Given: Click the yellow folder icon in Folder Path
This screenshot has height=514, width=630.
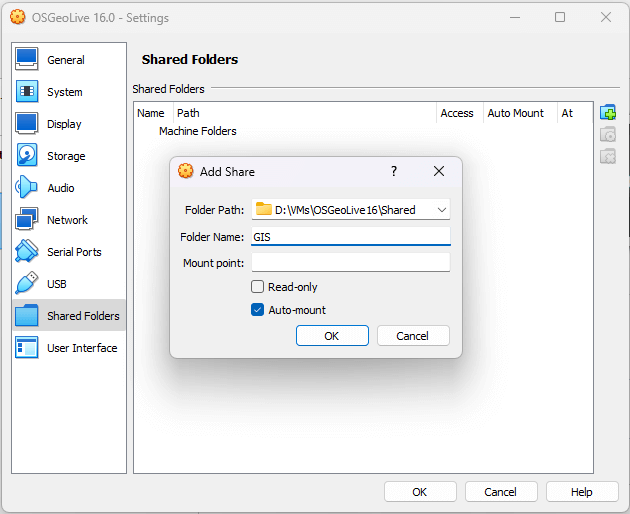Looking at the screenshot, I should pyautogui.click(x=264, y=209).
